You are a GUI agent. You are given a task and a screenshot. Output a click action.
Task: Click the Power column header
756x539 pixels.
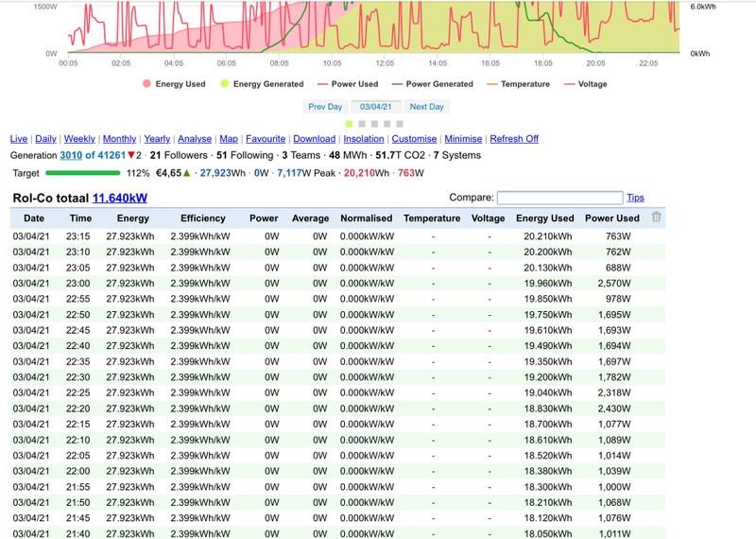click(264, 218)
